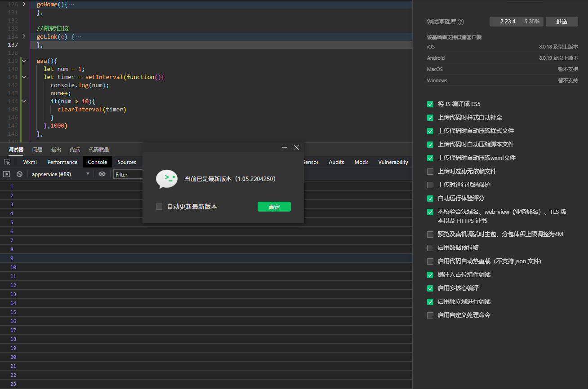Switch to the Sources tab
The image size is (588, 389).
[127, 162]
